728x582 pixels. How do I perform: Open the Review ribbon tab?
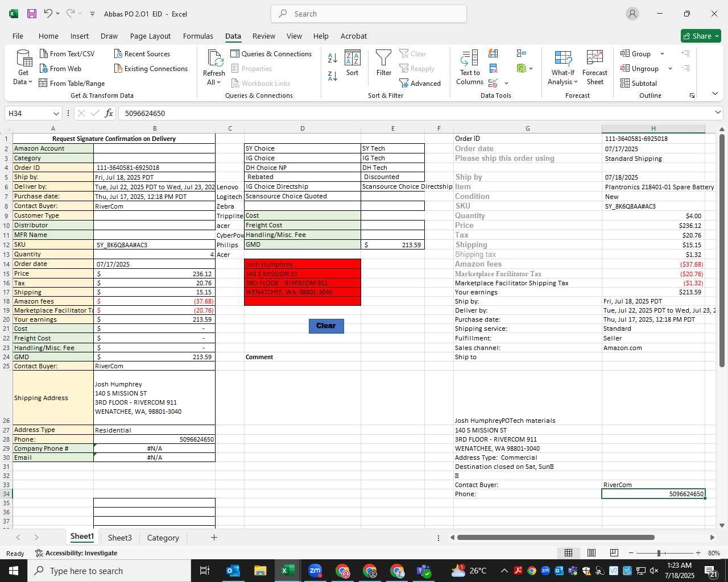[264, 36]
